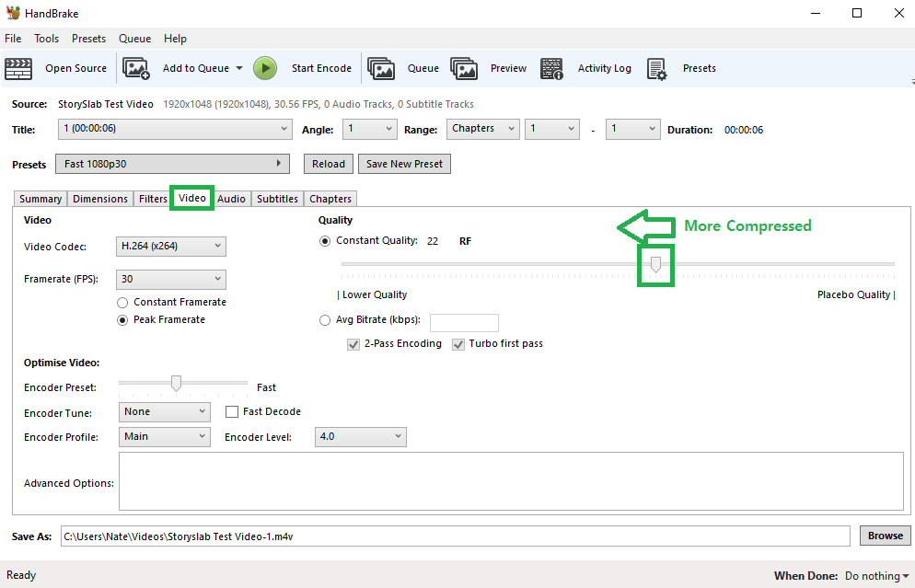Click the Browse button
Viewport: 915px width, 588px height.
886,536
